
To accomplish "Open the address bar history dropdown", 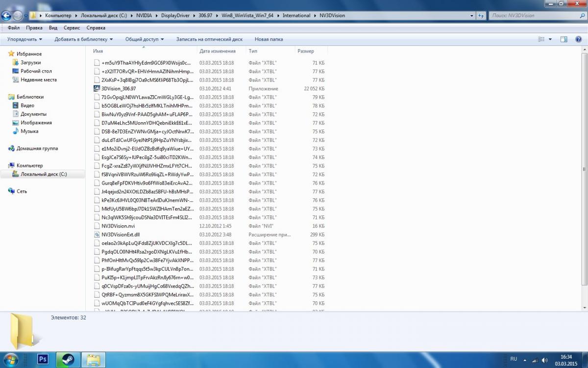I will (x=472, y=16).
